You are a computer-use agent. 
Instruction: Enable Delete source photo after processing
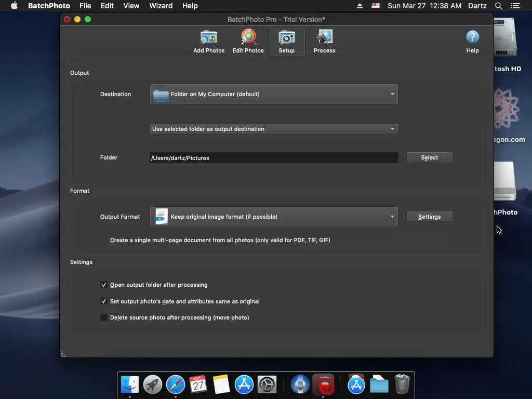[104, 317]
